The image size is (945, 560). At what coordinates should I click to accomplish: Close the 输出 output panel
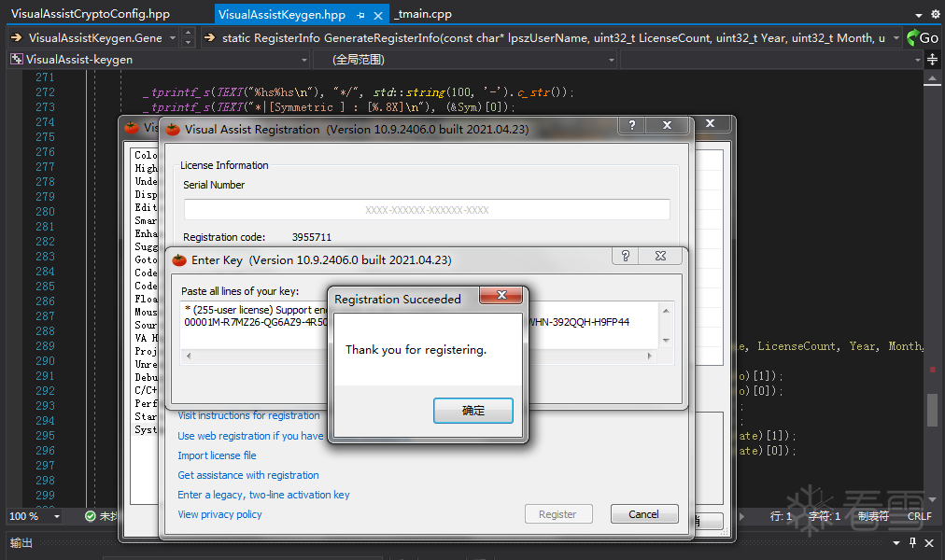(x=929, y=542)
